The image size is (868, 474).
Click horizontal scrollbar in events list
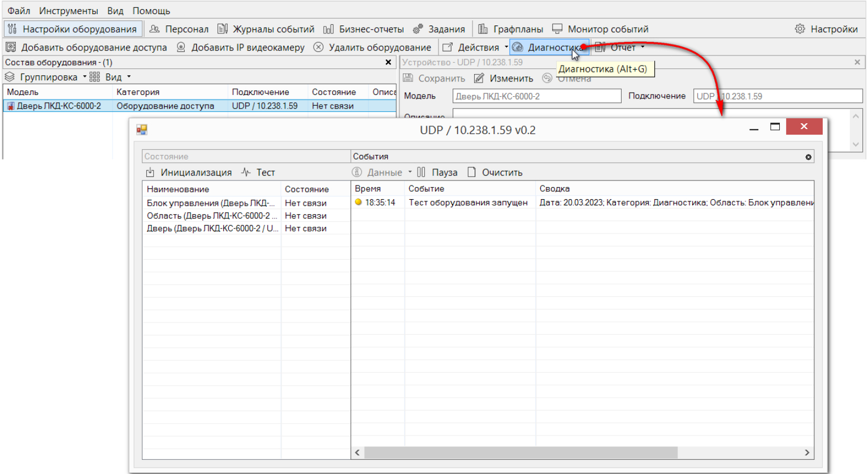point(520,453)
